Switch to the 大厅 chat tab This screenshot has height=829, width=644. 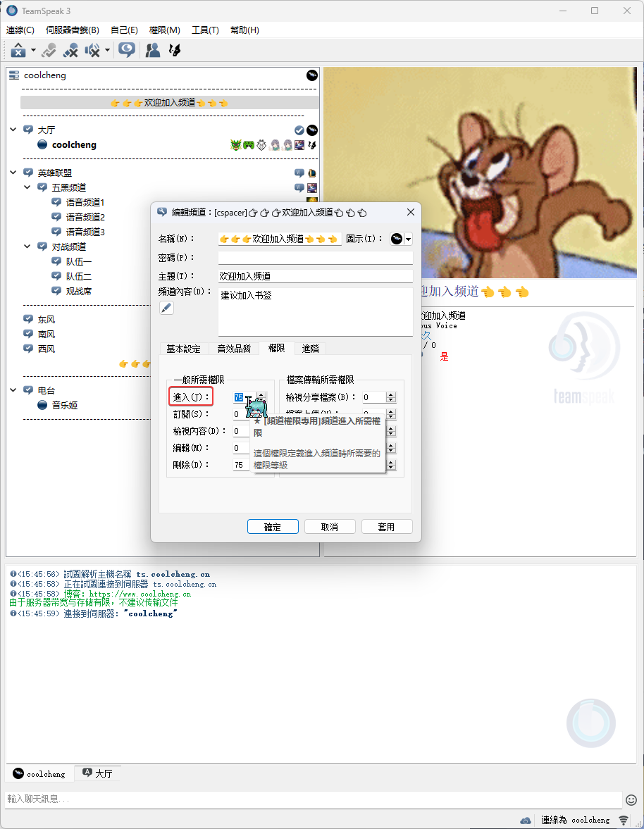pyautogui.click(x=98, y=773)
